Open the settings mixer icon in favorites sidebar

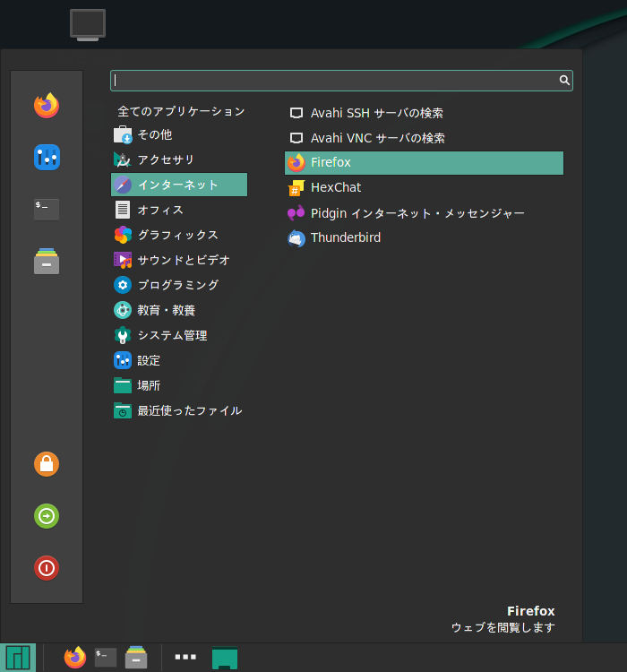(47, 158)
